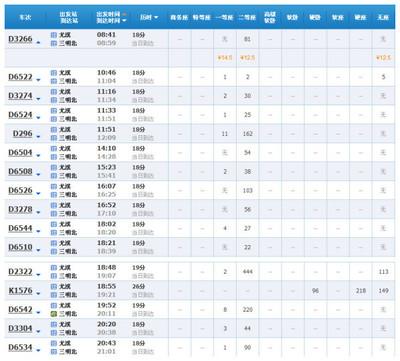
Task: Open train number D3304 link
Action: 20,328
